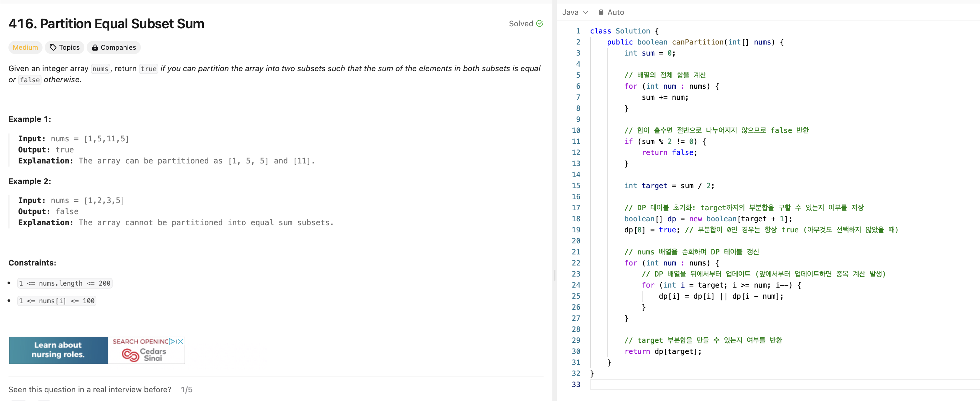Image resolution: width=980 pixels, height=401 pixels.
Task: Select the Medium difficulty tag
Action: point(25,47)
